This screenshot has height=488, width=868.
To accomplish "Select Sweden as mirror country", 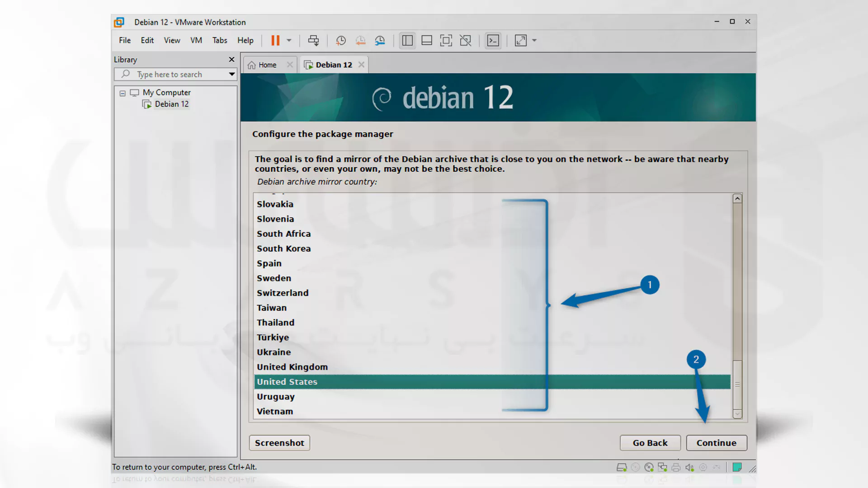I will (x=492, y=278).
